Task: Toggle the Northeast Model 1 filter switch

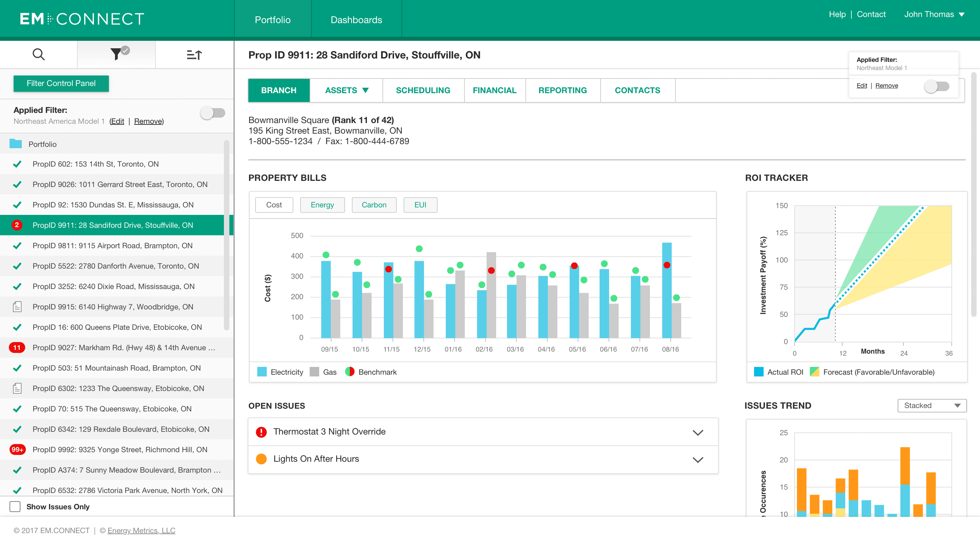Action: (937, 86)
